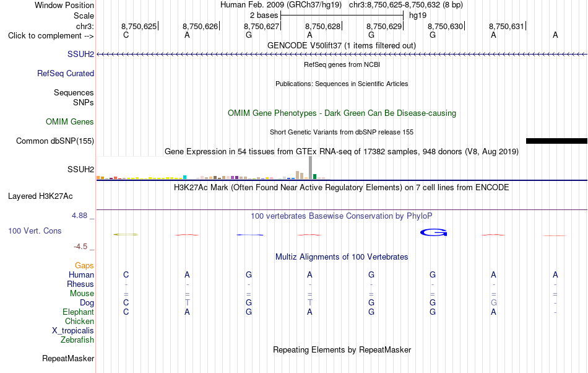Click the OMIM Genes track label
588x373 pixels.
tap(70, 121)
